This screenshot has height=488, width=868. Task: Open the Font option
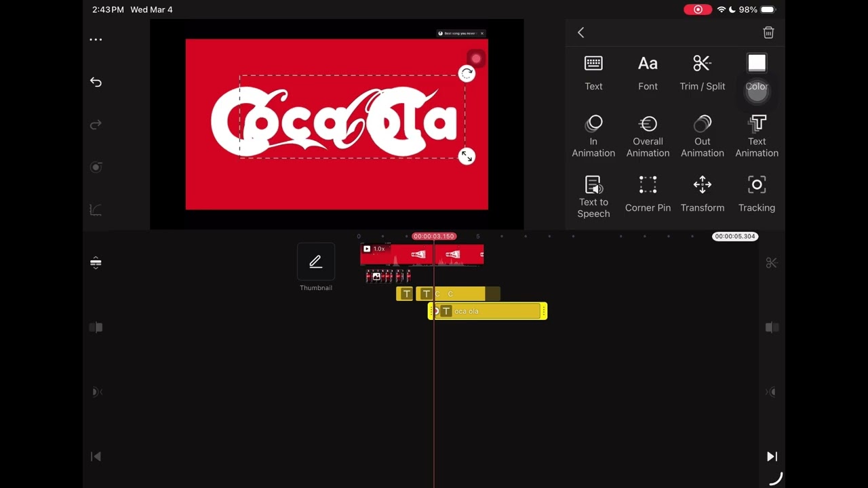[x=648, y=73]
